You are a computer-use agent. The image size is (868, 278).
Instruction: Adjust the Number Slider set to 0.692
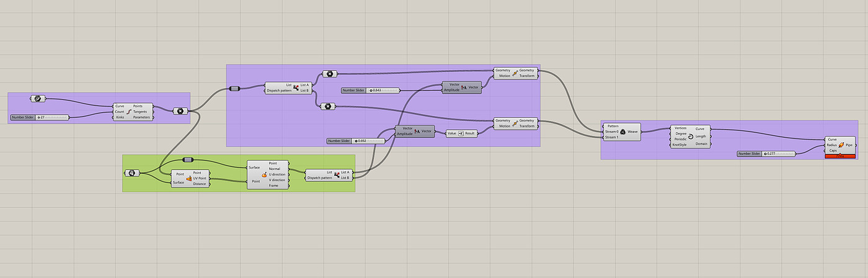355,141
